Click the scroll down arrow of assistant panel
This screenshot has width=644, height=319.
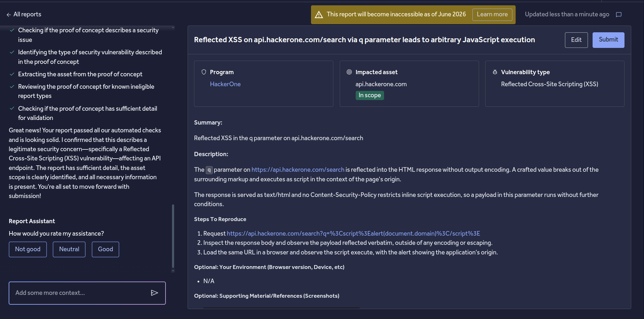[x=173, y=271]
